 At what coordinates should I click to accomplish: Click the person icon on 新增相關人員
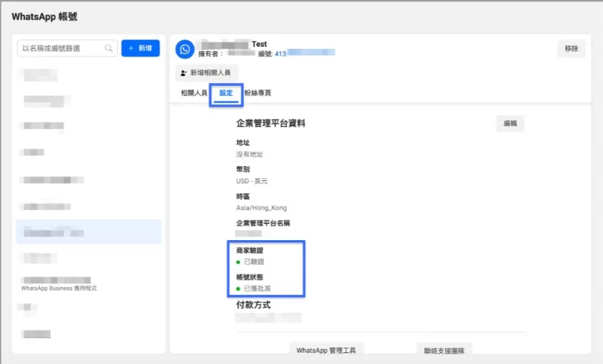pyautogui.click(x=183, y=73)
